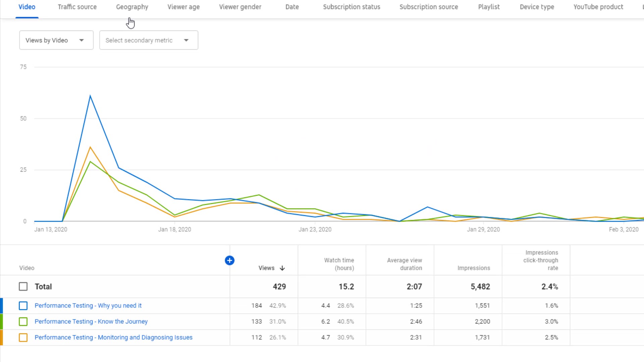Image resolution: width=644 pixels, height=362 pixels.
Task: Click the Views sort descending arrow
Action: click(282, 268)
